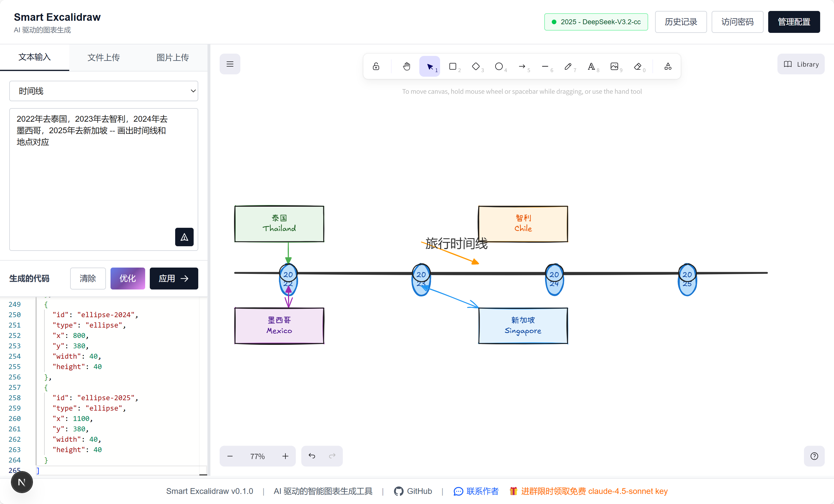This screenshot has height=504, width=834.
Task: Select the Text tool
Action: coord(591,66)
